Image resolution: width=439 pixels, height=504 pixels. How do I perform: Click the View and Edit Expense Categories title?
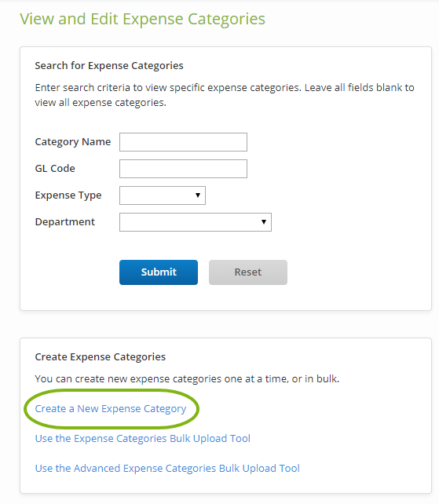(x=142, y=20)
